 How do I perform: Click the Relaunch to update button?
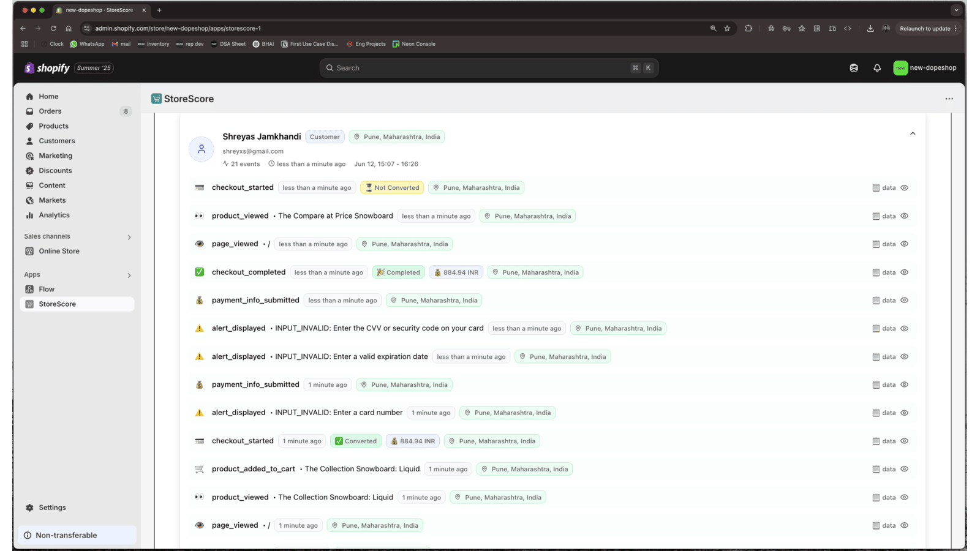924,28
